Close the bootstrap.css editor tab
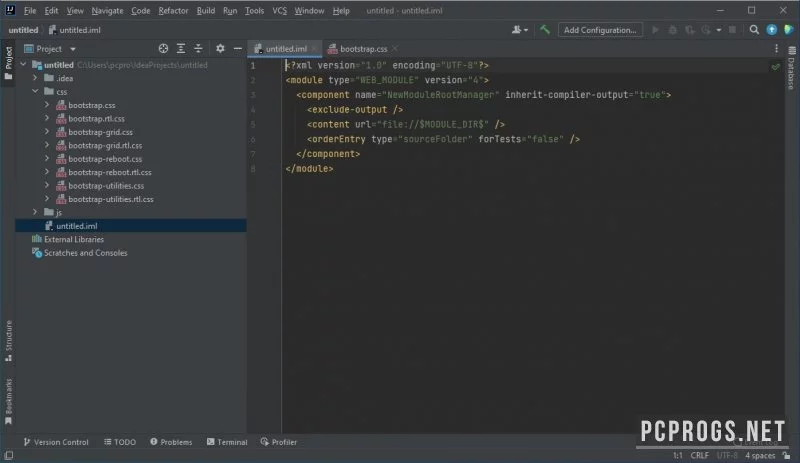 coord(395,49)
